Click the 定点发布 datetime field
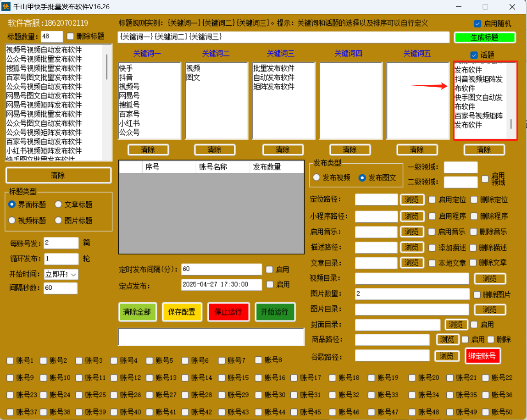The image size is (527, 420). (221, 284)
